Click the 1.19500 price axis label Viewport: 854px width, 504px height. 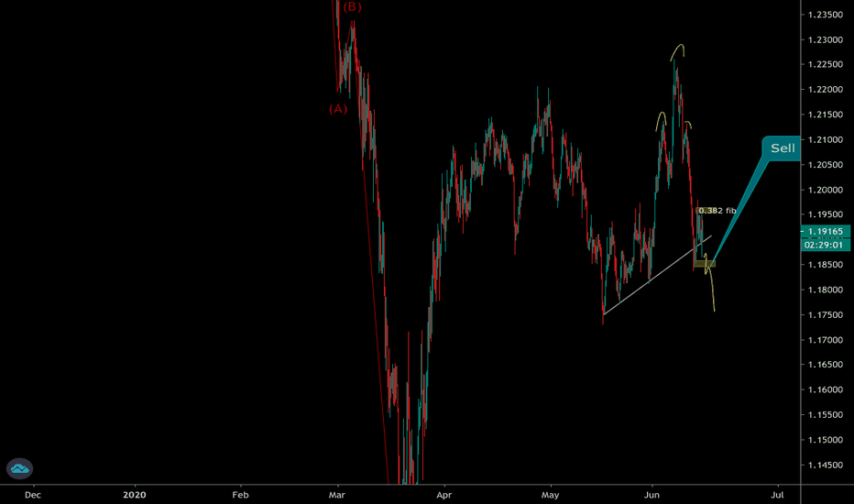(x=826, y=214)
